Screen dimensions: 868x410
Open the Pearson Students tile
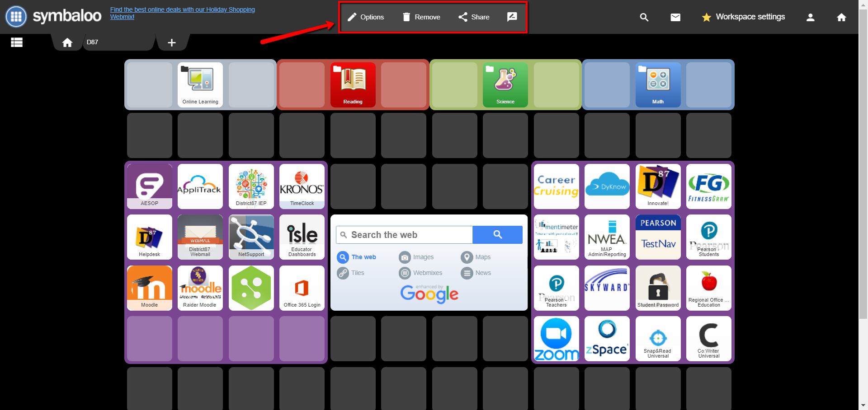click(x=709, y=237)
